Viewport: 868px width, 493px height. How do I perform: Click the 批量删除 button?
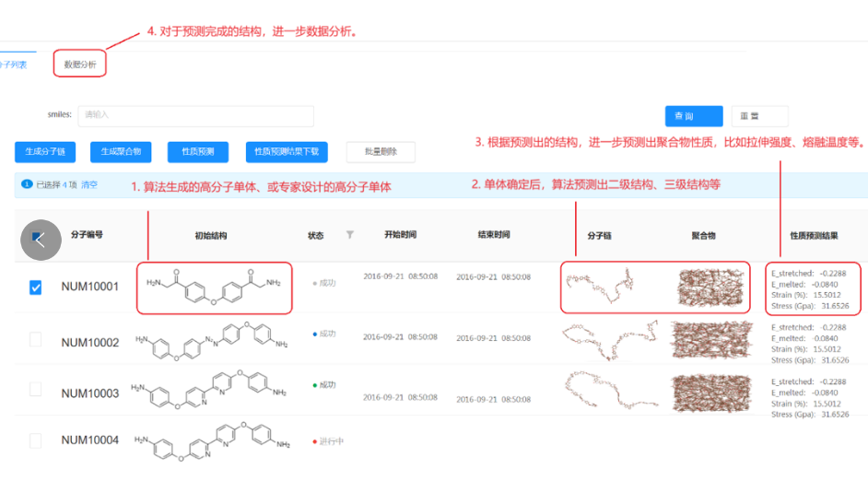coord(381,152)
